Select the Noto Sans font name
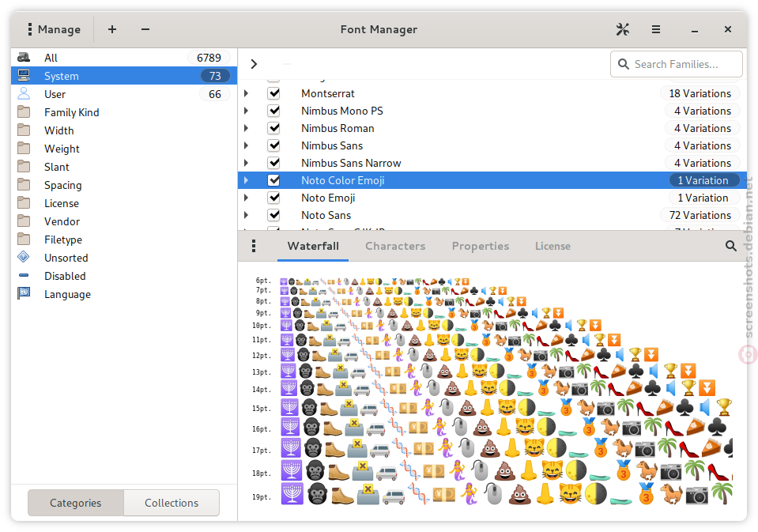The image size is (758, 532). pos(326,215)
